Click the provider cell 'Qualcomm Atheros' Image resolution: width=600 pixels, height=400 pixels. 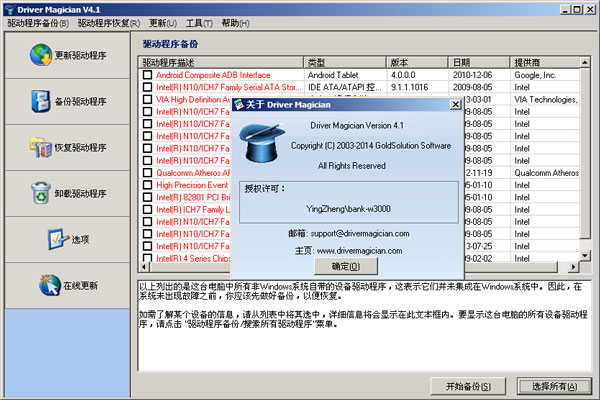coord(546,173)
